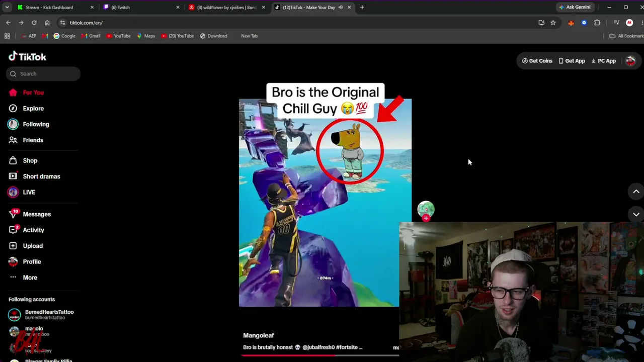Click the Upload plus icon
The image size is (644, 362).
13,246
